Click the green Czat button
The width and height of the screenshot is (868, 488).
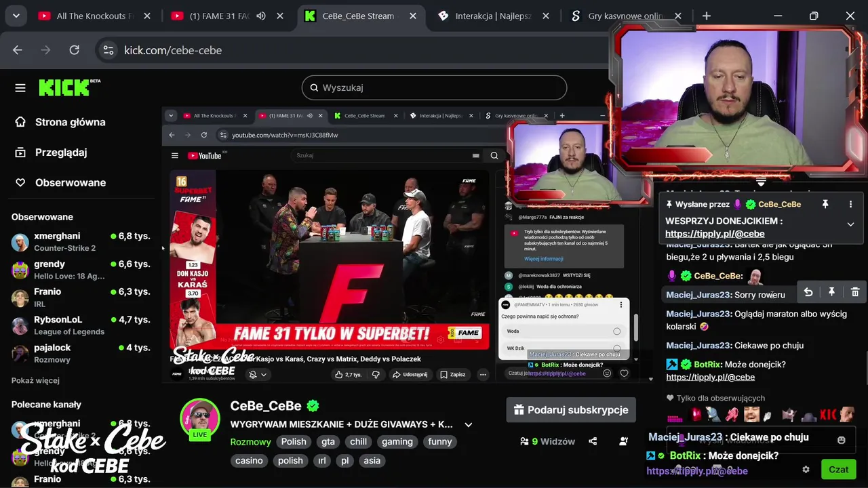[x=838, y=469]
